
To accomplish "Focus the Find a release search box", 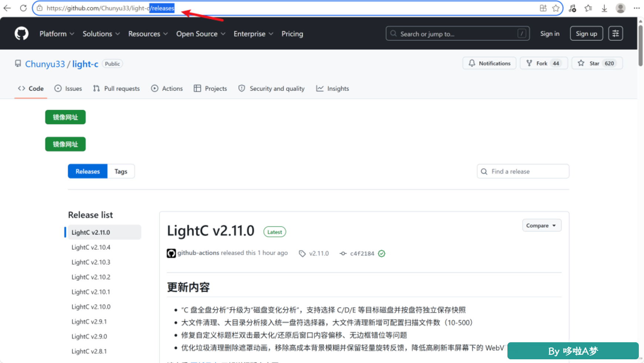I will pyautogui.click(x=523, y=171).
